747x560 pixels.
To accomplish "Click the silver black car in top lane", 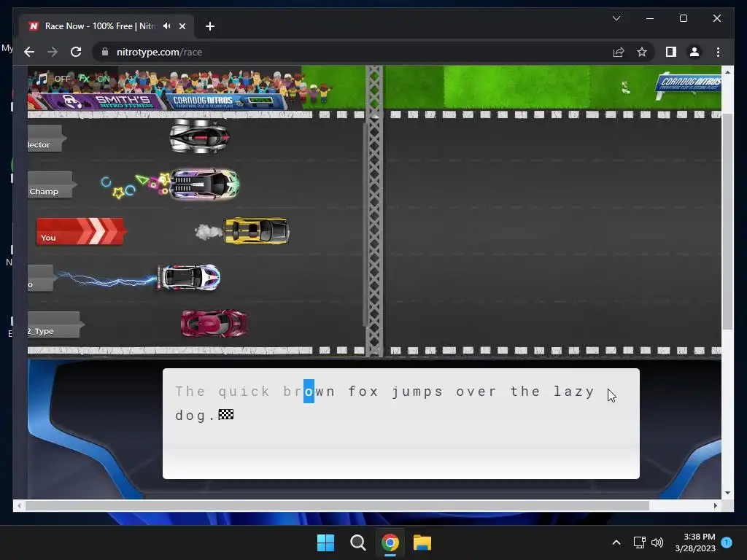I will (200, 136).
